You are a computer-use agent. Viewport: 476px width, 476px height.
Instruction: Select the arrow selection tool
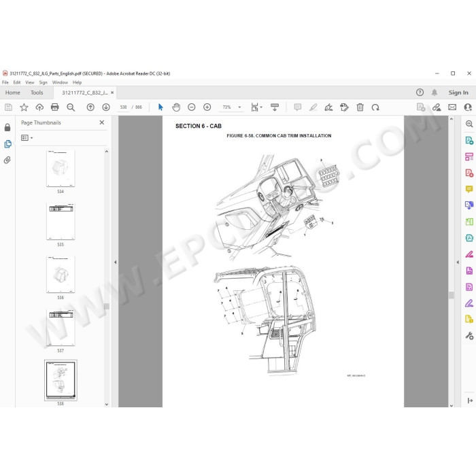[160, 107]
